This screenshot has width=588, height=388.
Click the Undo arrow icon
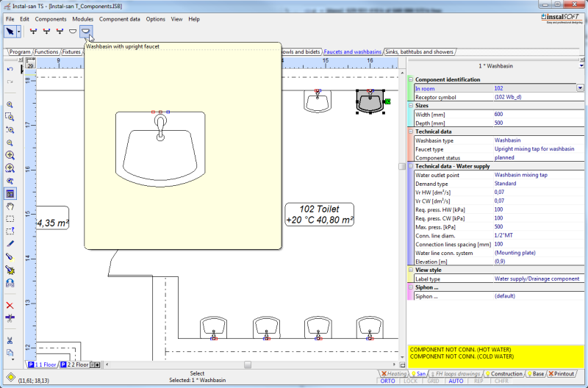(10, 69)
